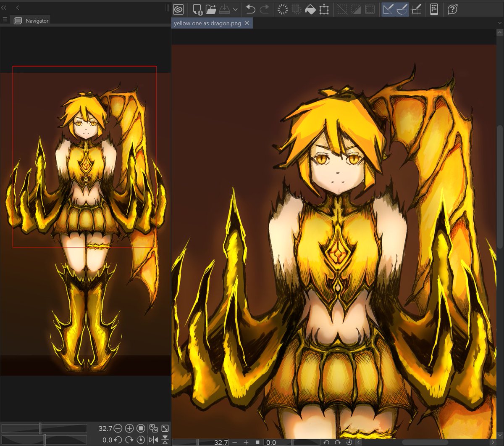The image size is (504, 446).
Task: Open Clip Studio support help icon
Action: (452, 9)
